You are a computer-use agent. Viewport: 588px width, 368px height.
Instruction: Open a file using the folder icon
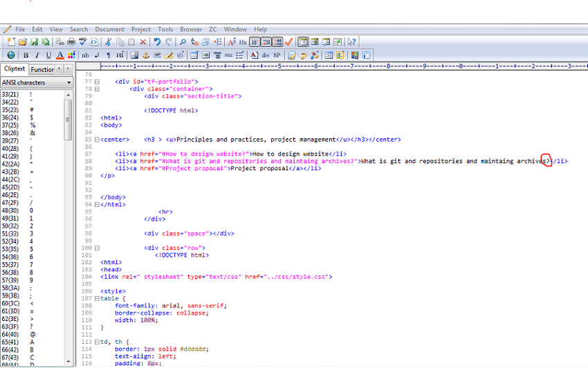[23, 42]
